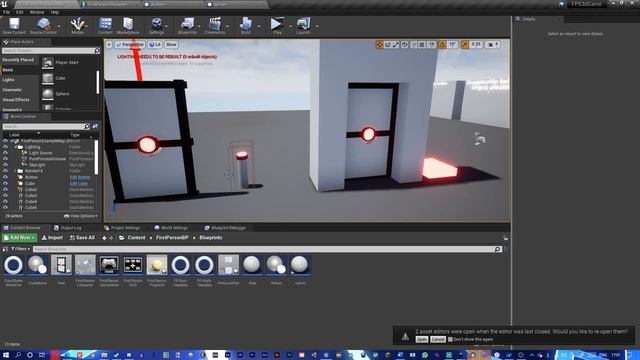The height and width of the screenshot is (360, 640).
Task: Toggle visibility of the Lighting folder
Action: click(x=5, y=147)
